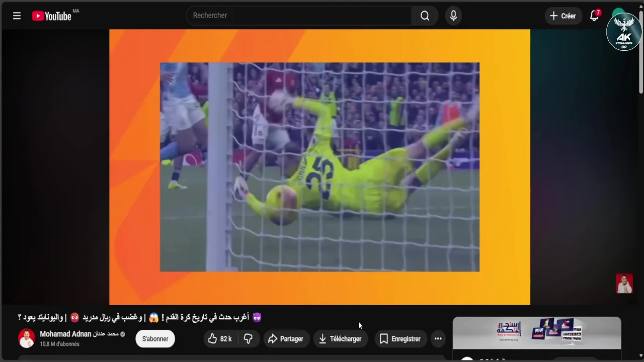The height and width of the screenshot is (362, 644).
Task: Share via the Partager button
Action: (285, 339)
